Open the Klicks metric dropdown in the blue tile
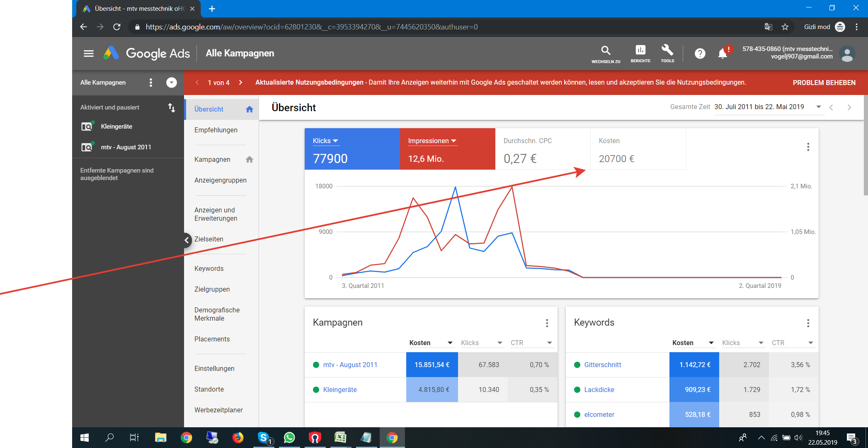The image size is (868, 448). tap(326, 141)
